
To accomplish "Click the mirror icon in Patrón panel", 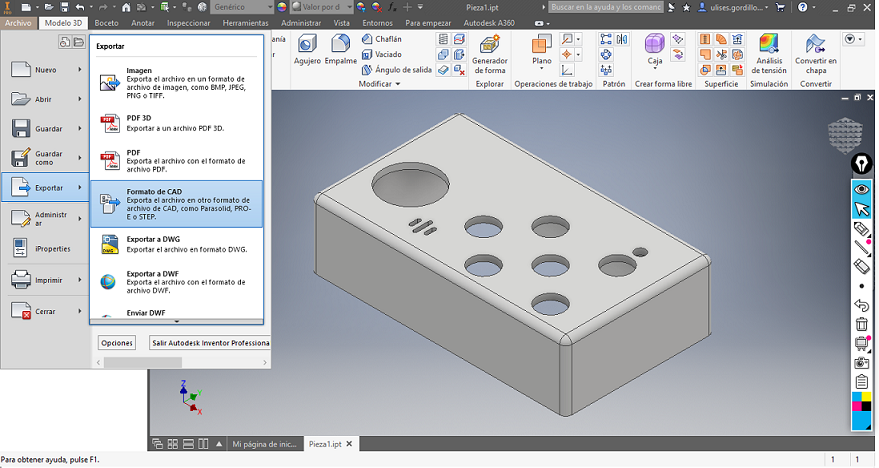I will (622, 39).
